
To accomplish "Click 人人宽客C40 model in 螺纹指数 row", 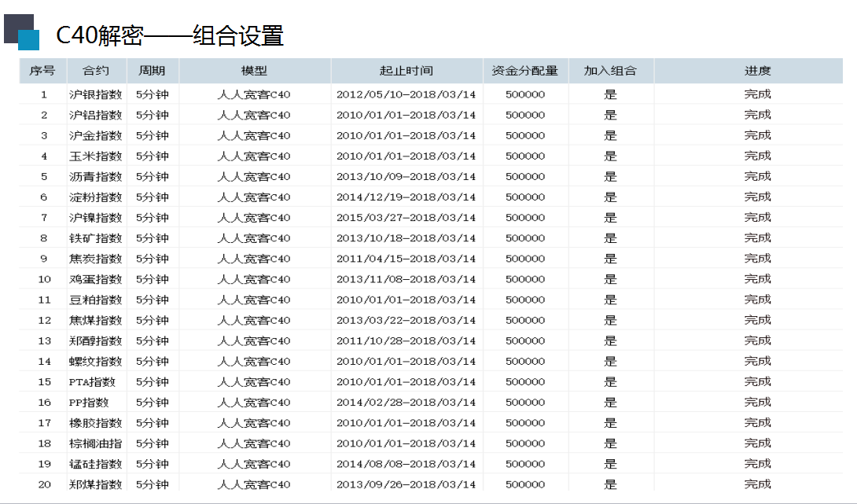I will [254, 362].
